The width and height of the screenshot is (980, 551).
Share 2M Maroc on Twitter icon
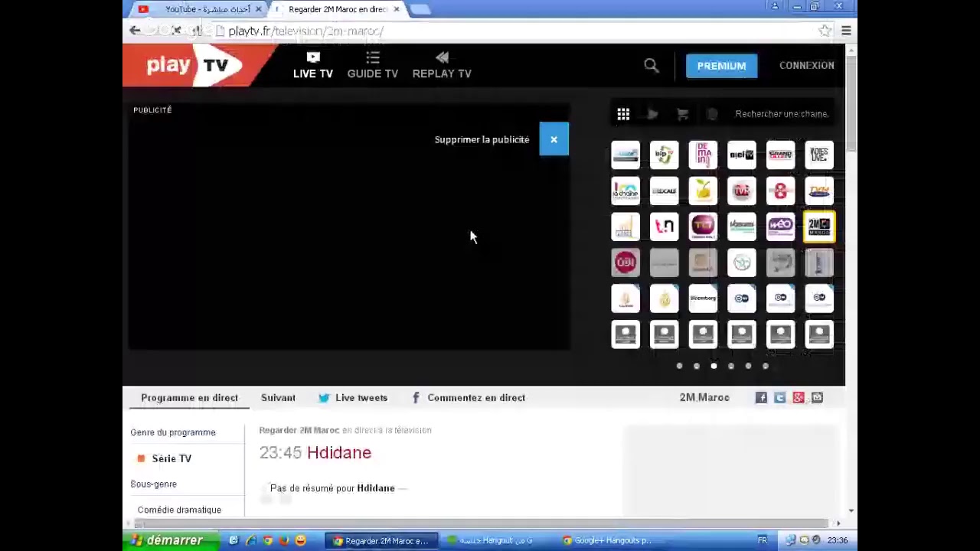point(779,398)
